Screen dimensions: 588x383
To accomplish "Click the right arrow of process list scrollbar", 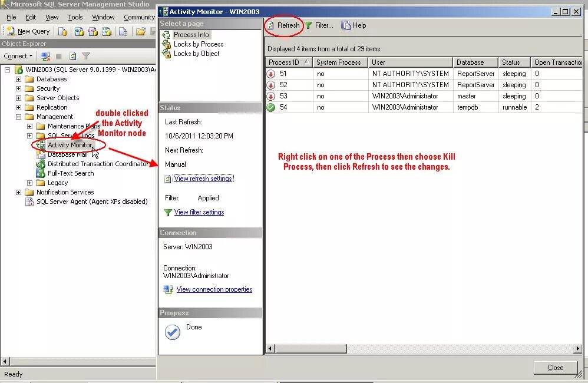I will click(x=577, y=348).
